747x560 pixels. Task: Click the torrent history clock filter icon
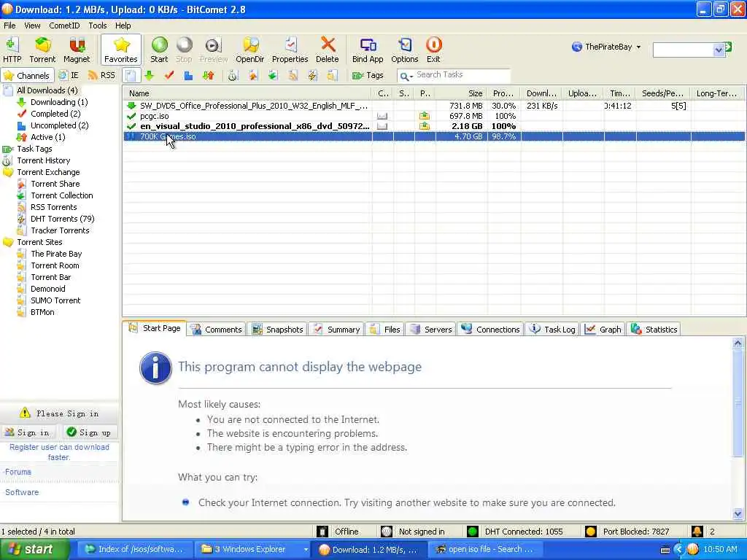tap(233, 75)
